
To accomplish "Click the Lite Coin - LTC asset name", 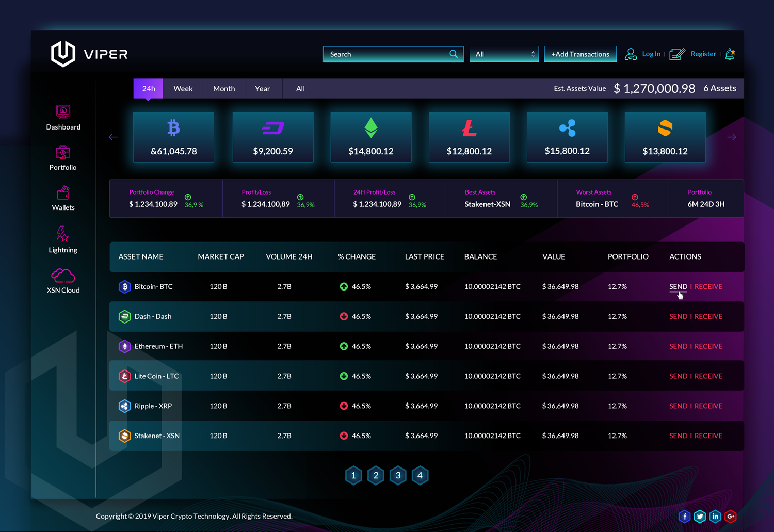I will click(156, 376).
